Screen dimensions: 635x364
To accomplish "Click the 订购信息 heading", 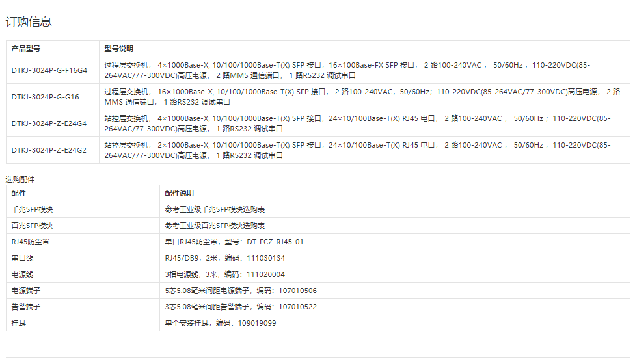I will point(29,22).
